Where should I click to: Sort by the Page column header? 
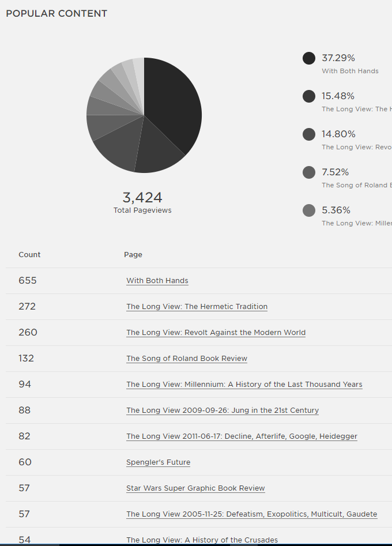pos(133,254)
